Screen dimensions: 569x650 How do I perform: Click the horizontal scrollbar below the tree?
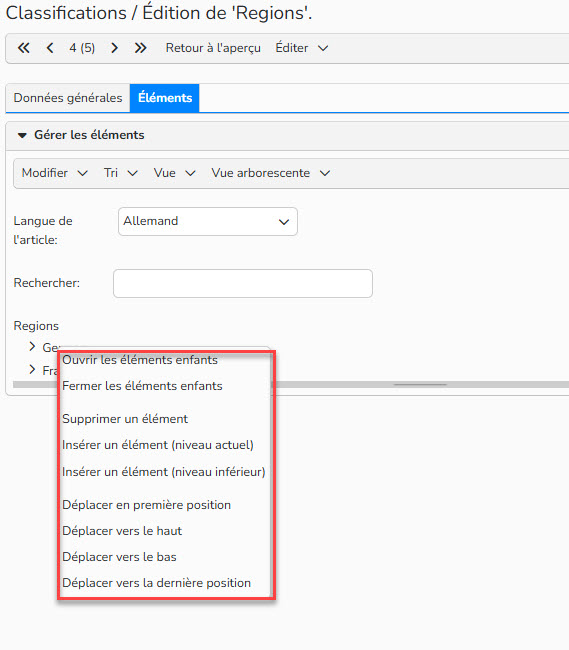[420, 385]
